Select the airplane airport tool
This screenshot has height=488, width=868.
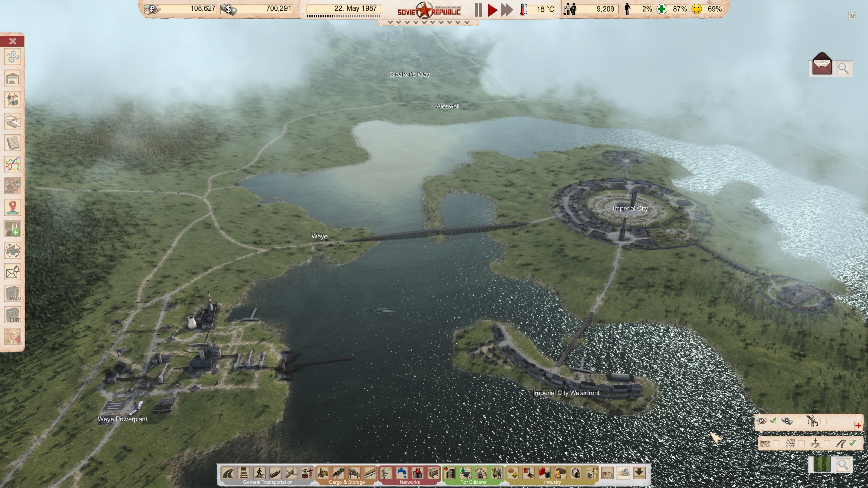coord(291,473)
